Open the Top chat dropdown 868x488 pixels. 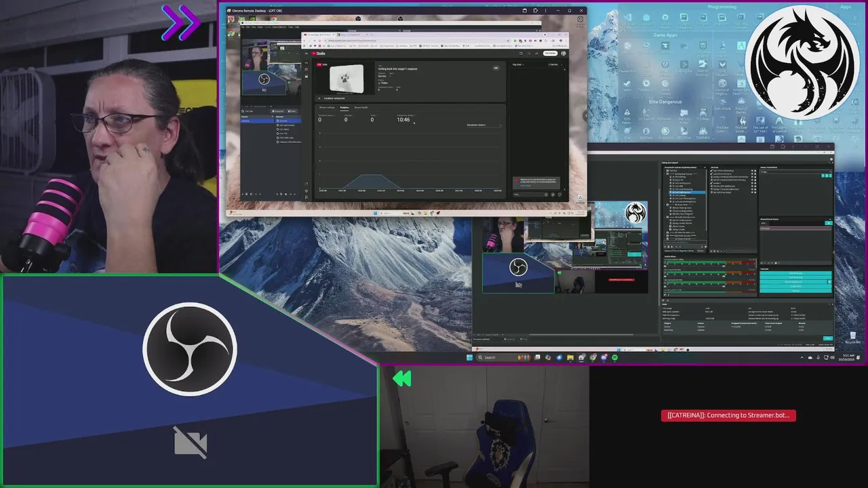click(x=518, y=64)
